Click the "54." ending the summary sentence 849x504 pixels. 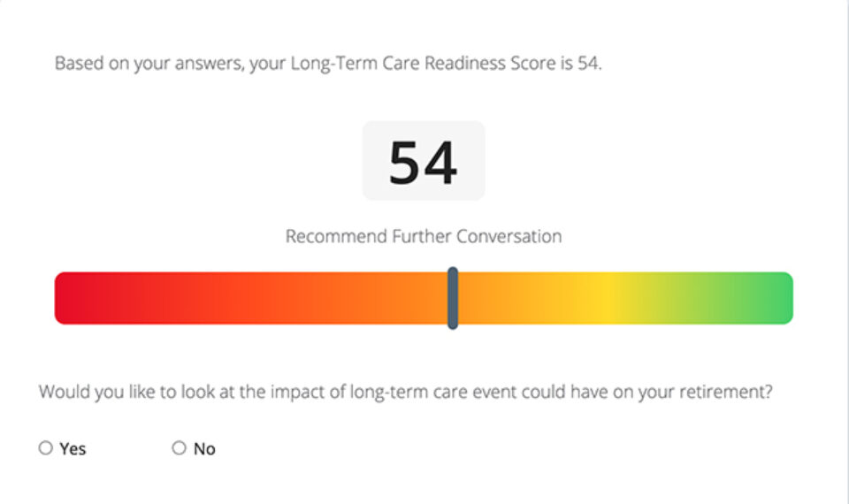(x=590, y=64)
